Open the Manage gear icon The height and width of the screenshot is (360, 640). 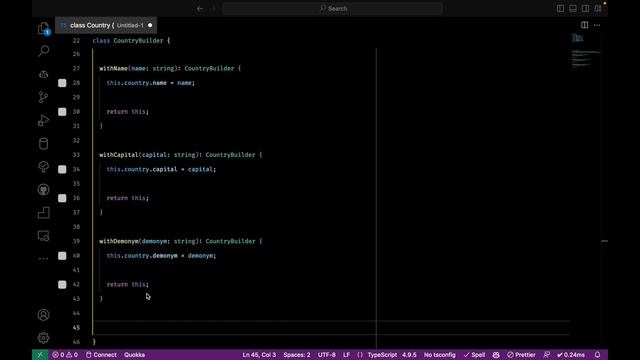tap(43, 338)
